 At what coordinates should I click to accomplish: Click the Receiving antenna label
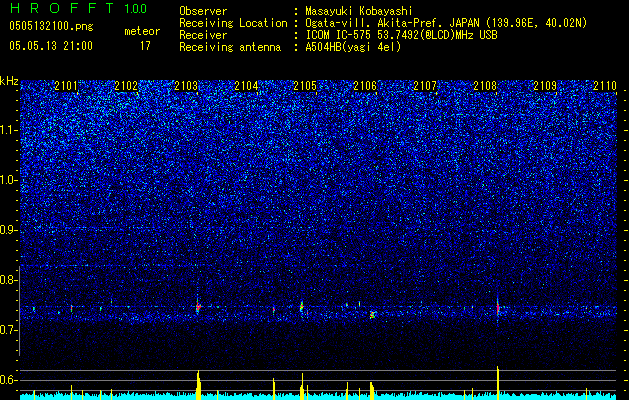point(230,47)
